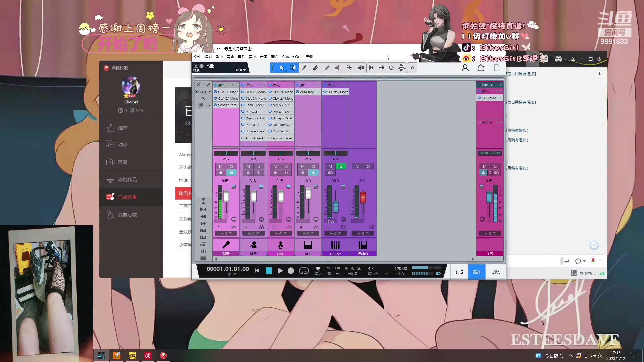Mute the 聊天 channel
644x362 pixels.
[x=221, y=166]
